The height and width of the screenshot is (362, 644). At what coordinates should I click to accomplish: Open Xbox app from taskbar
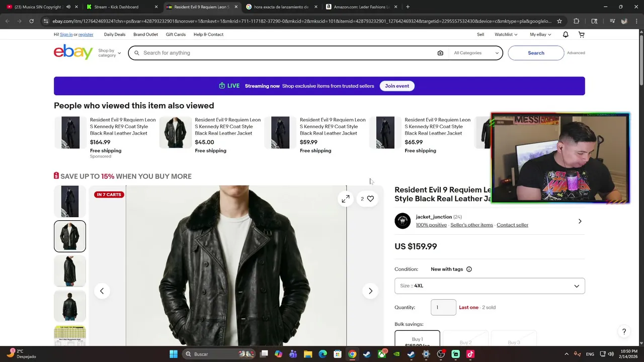tap(382, 354)
